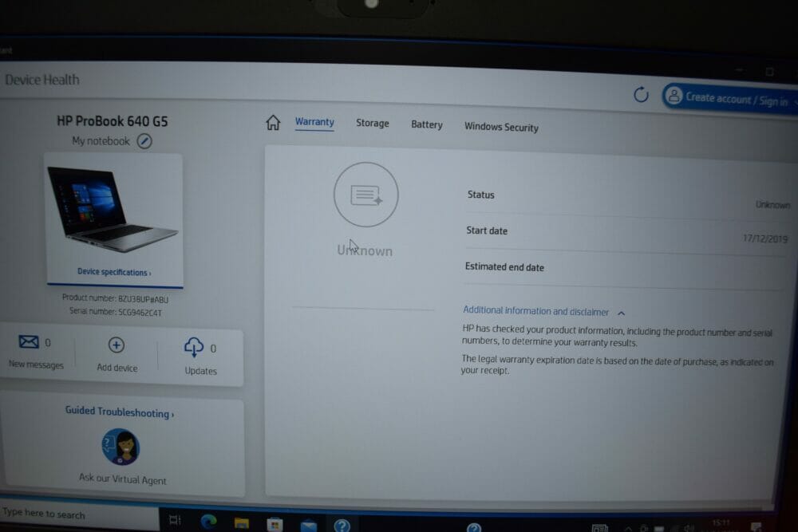Screen dimensions: 798x532
Task: Open Microsoft Store from the taskbar
Action: pos(275,524)
